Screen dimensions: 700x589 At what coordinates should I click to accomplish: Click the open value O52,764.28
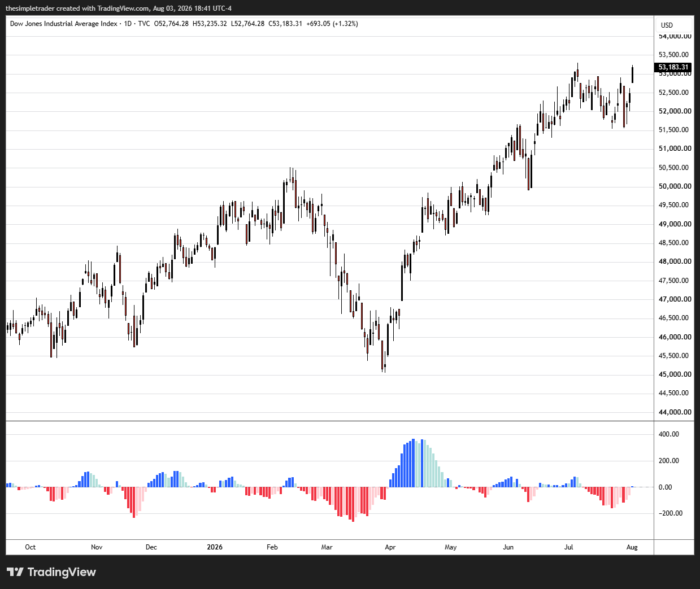pos(171,24)
